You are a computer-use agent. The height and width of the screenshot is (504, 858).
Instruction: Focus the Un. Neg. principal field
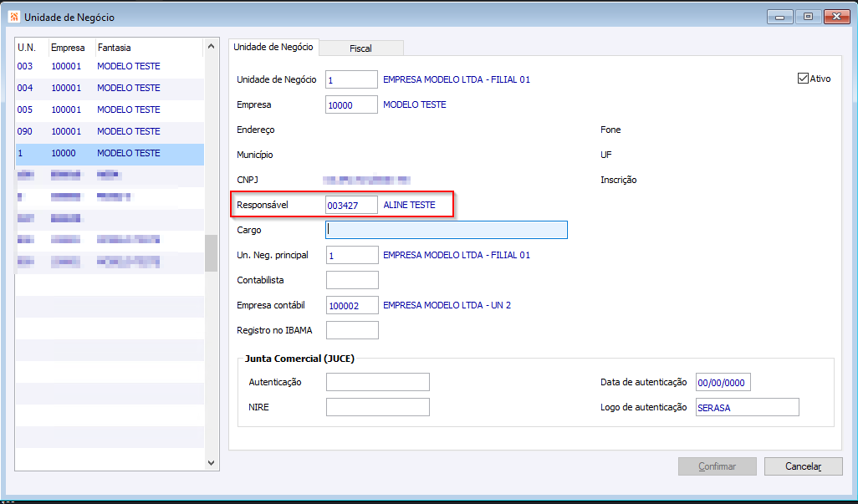pyautogui.click(x=352, y=255)
